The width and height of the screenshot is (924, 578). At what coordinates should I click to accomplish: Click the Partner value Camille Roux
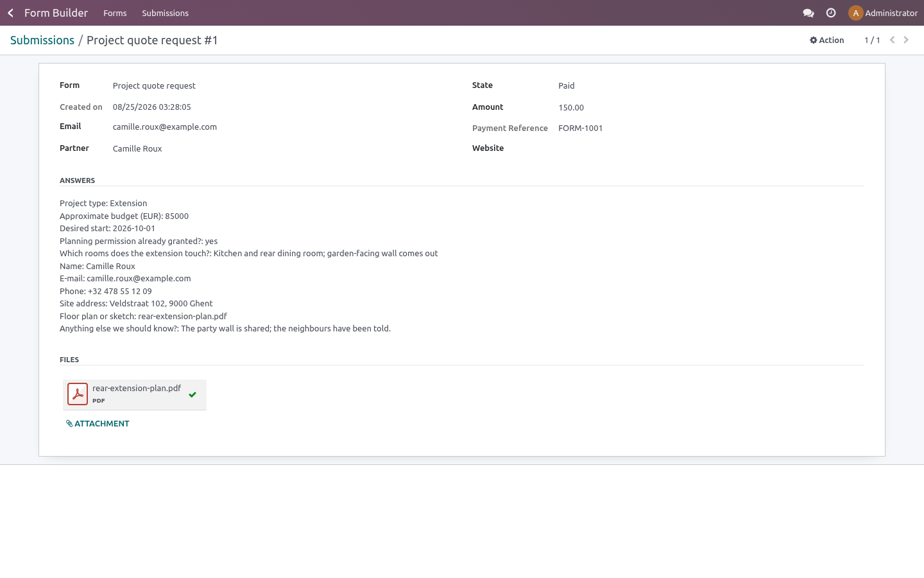(137, 148)
